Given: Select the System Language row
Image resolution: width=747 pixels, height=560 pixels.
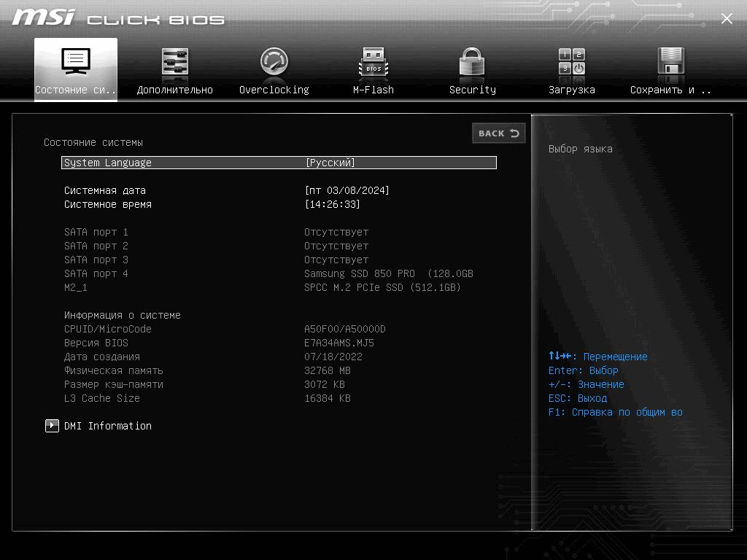Looking at the screenshot, I should click(279, 163).
